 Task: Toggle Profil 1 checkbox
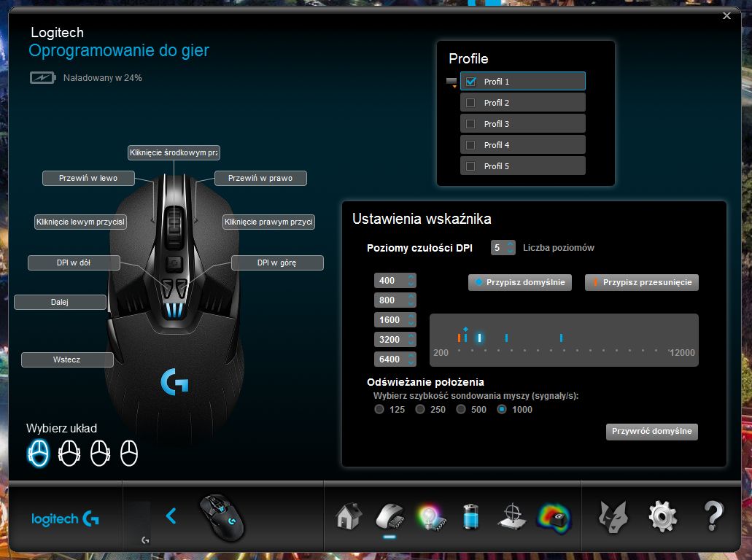pyautogui.click(x=471, y=82)
